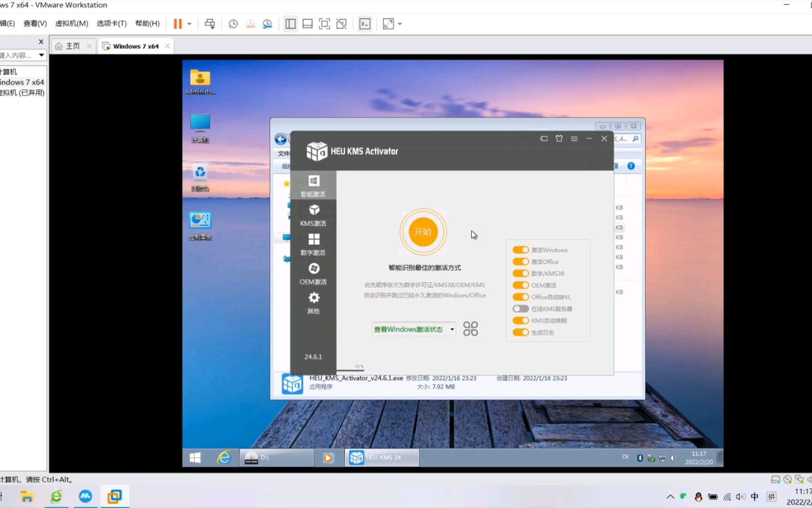This screenshot has width=812, height=508.
Task: Click the 回收站 recycle bin desktop icon
Action: 200,177
